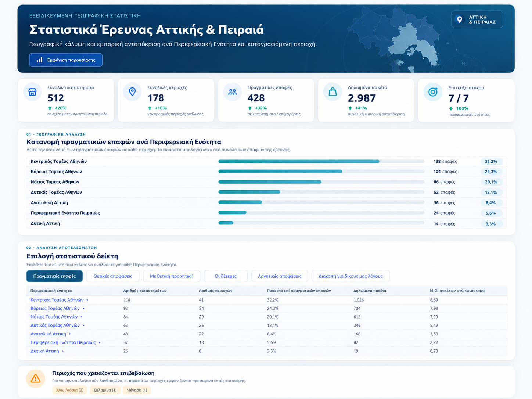Click the 2.987 packages value
This screenshot has width=532, height=399.
362,98
